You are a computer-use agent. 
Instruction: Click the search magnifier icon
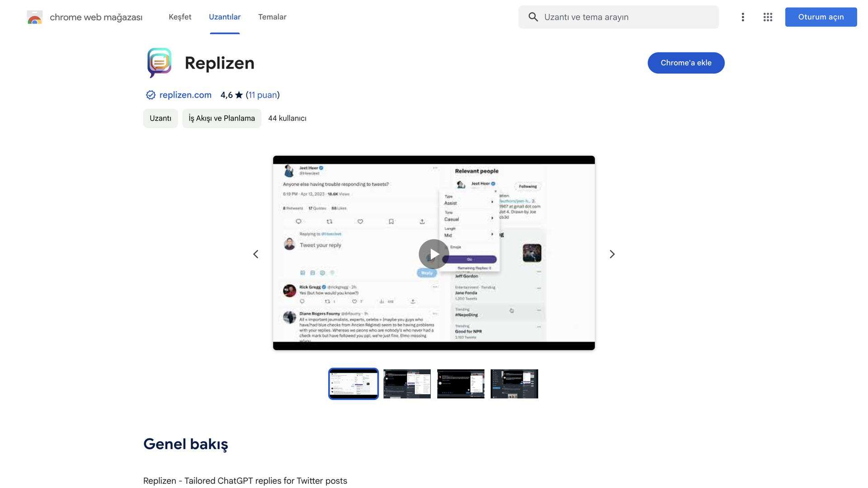click(533, 17)
